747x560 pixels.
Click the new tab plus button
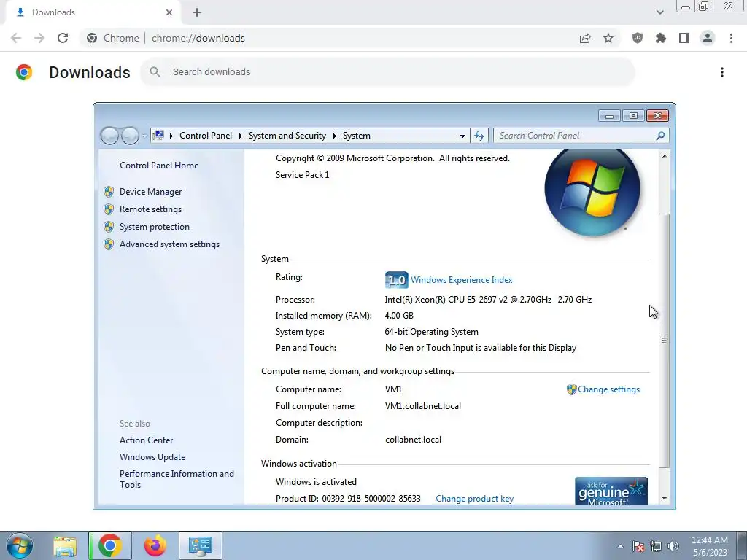(x=197, y=12)
